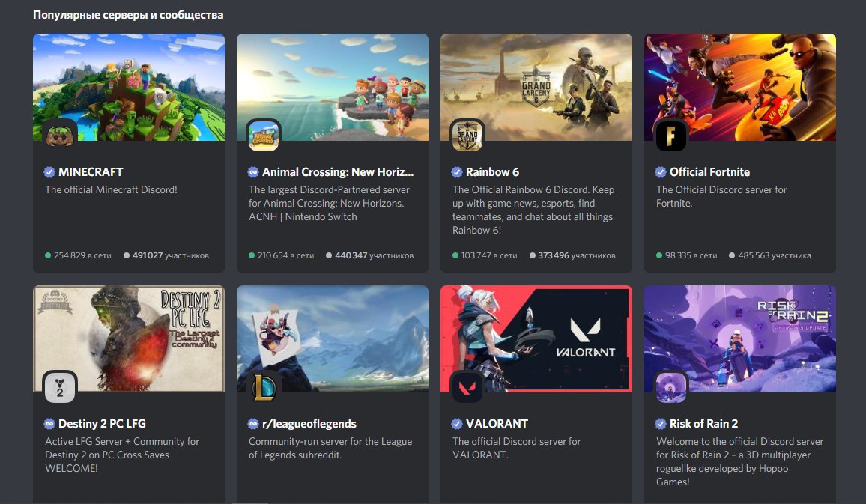Viewport: 866px width, 504px height.
Task: Open the VALORANT server title
Action: point(497,424)
